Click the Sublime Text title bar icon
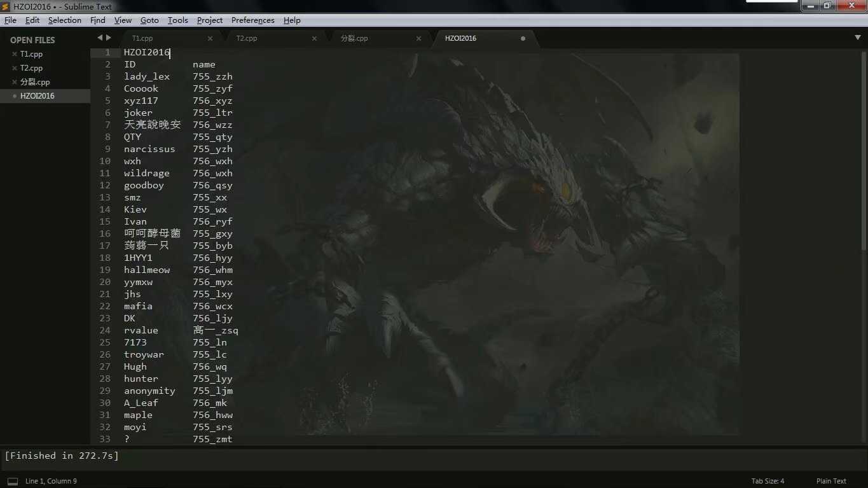Image resolution: width=868 pixels, height=488 pixels. tap(6, 6)
